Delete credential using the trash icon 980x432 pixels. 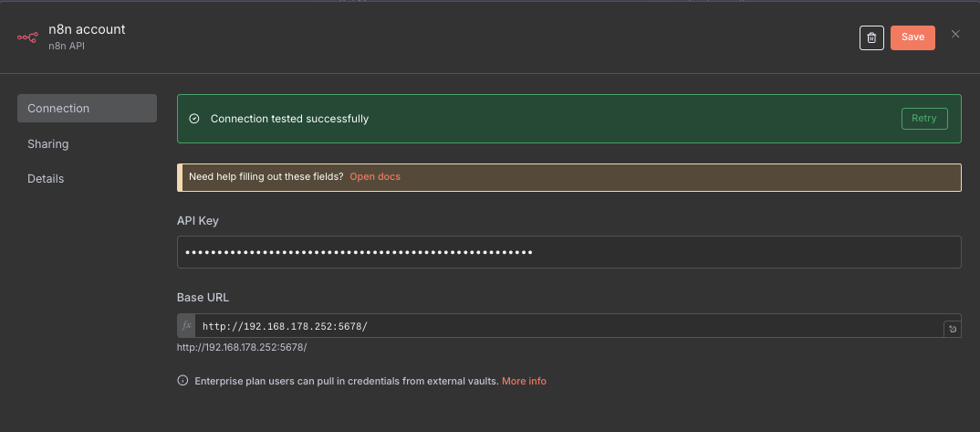[871, 37]
